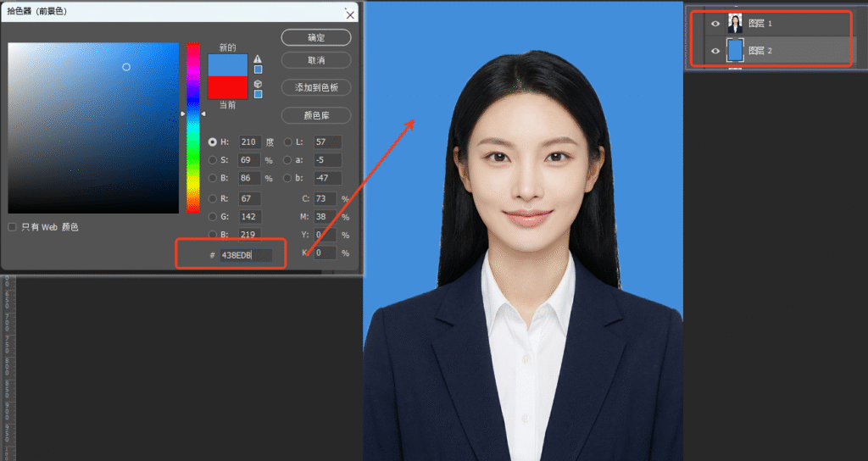
Task: Select the L lightness radio button
Action: pos(288,142)
